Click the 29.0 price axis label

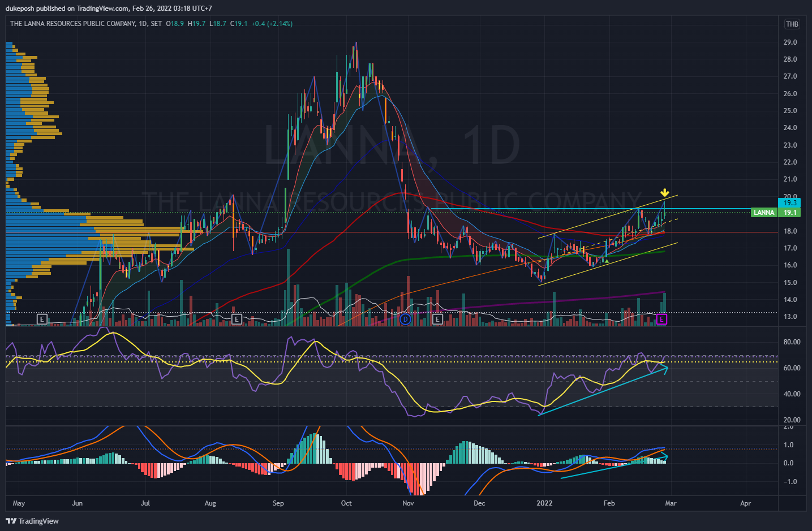pos(790,42)
